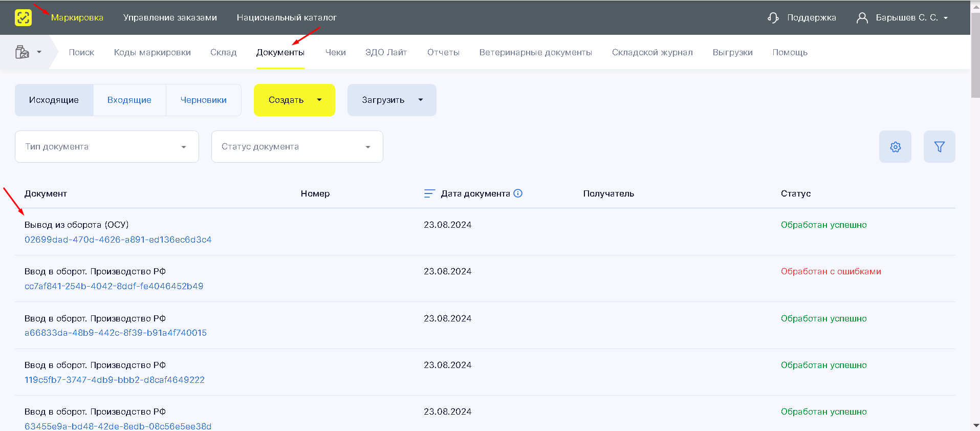
Task: Click the Получатель column header
Action: (608, 193)
